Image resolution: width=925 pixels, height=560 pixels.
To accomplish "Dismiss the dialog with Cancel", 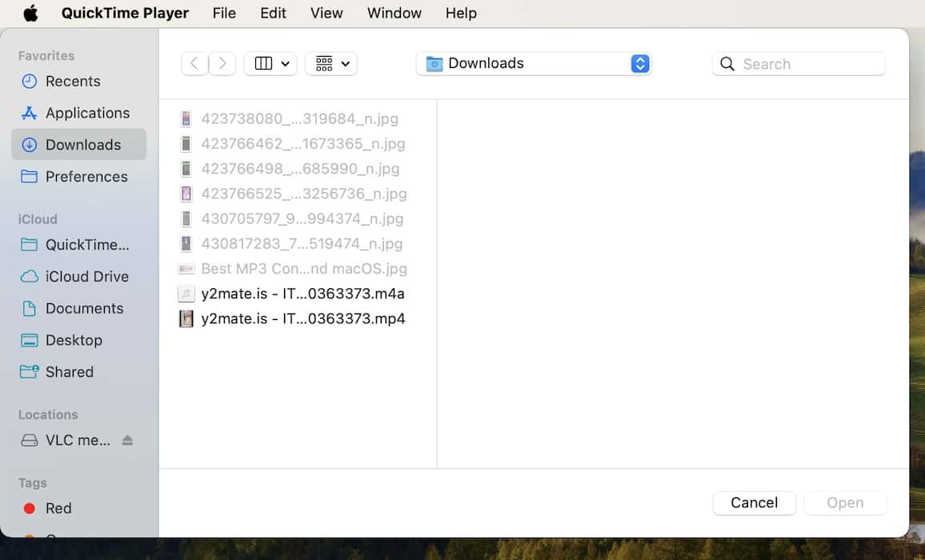I will click(x=754, y=502).
